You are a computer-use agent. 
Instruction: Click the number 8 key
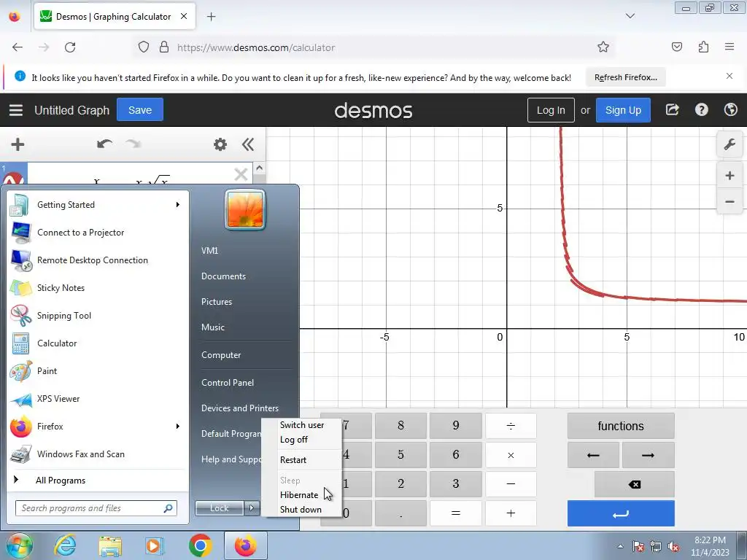tap(400, 426)
